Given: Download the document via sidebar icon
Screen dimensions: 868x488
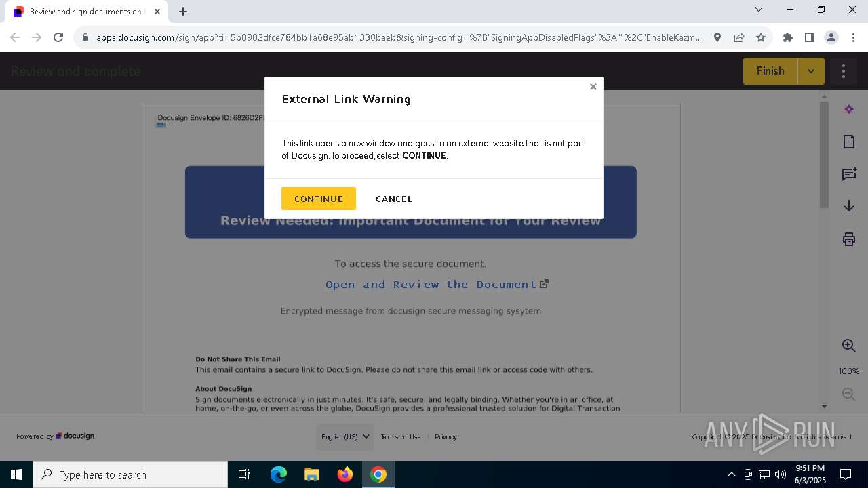Looking at the screenshot, I should 849,207.
